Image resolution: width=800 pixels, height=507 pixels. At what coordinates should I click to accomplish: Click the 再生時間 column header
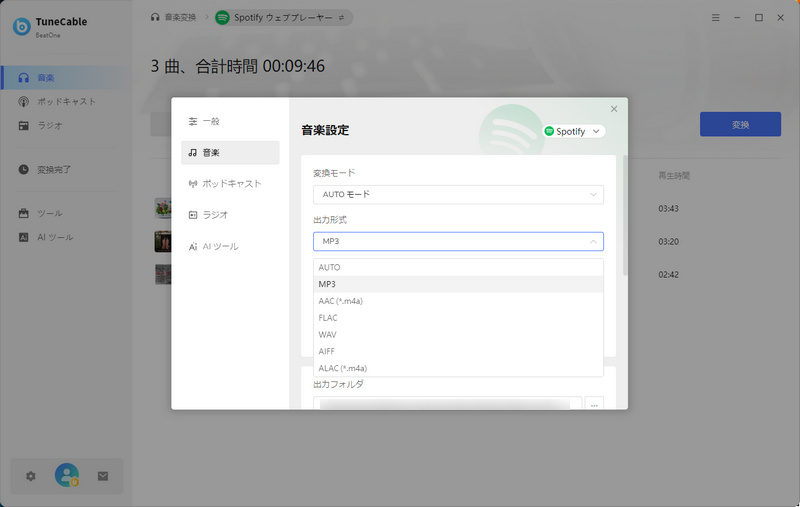tap(673, 175)
